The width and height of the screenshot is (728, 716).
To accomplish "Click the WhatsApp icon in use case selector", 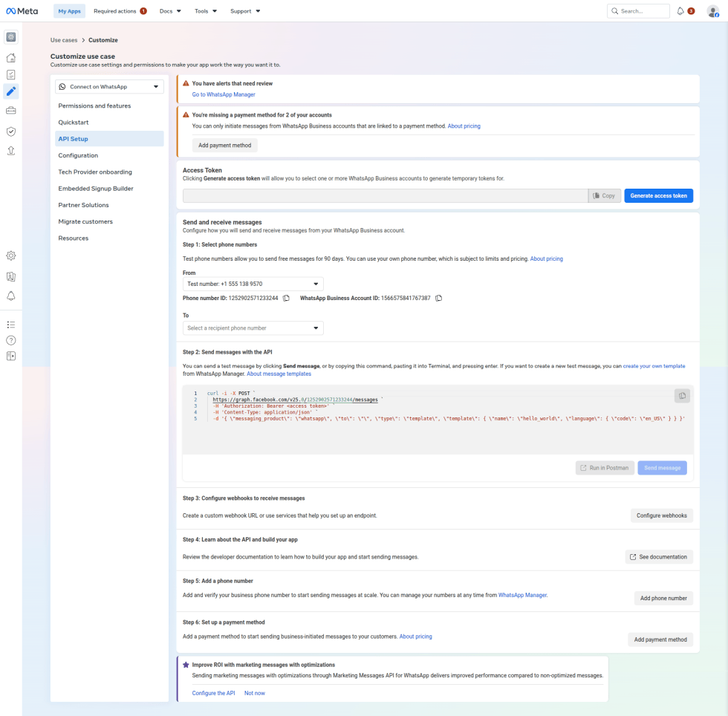I will (62, 87).
